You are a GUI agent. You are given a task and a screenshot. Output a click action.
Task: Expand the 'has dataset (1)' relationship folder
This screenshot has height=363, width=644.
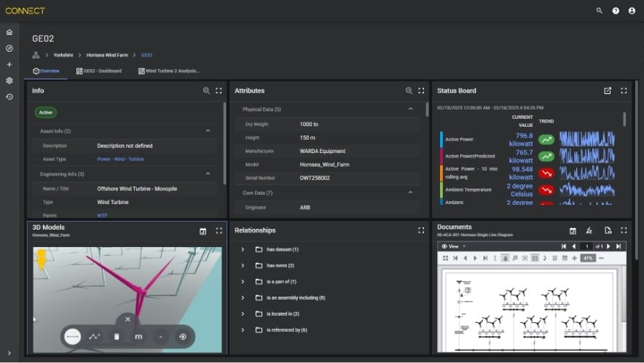point(243,249)
